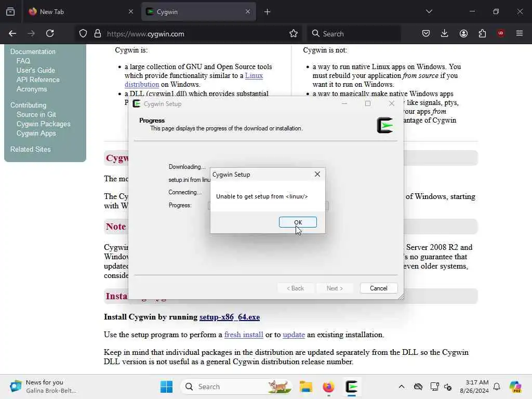
Task: Open the extensions puzzle icon
Action: click(x=482, y=33)
